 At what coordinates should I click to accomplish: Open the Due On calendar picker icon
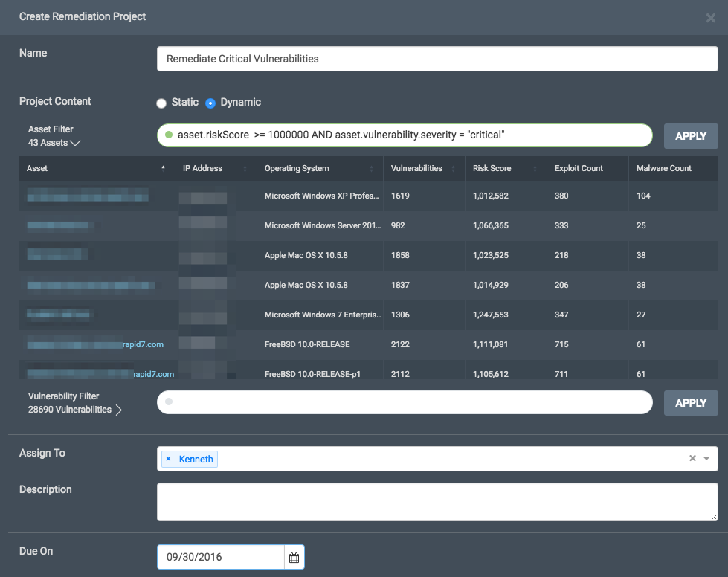(x=294, y=557)
